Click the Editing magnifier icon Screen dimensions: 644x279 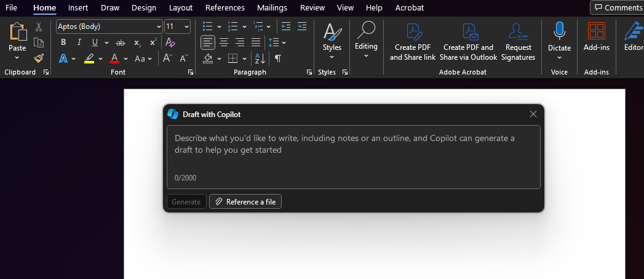point(366,30)
